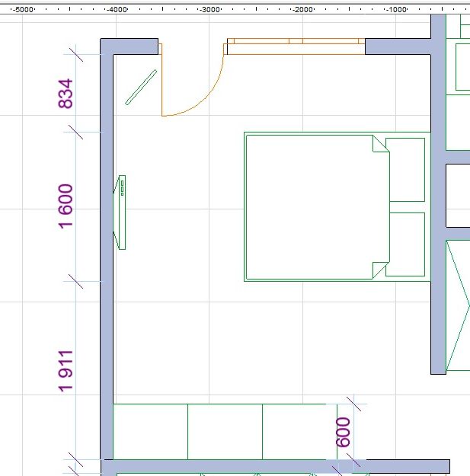Select the leftmost wardrobe section
Screen dimensions: 470x476
[x=150, y=432]
